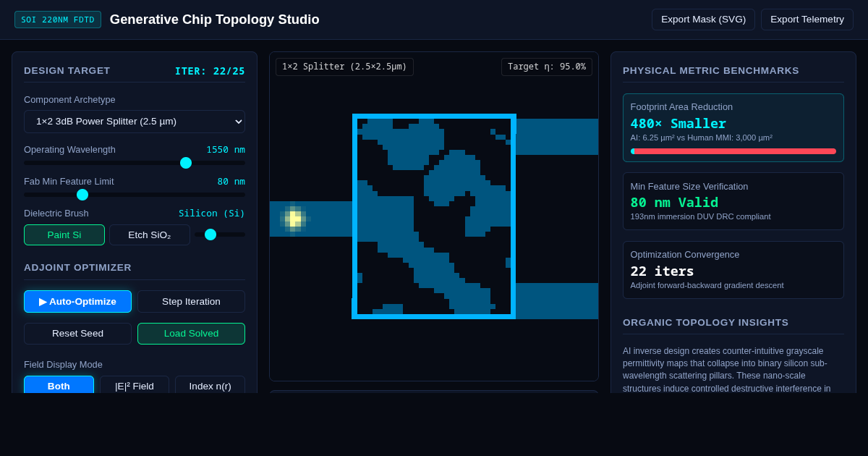Click the 22 iters convergence value

pyautogui.click(x=662, y=271)
